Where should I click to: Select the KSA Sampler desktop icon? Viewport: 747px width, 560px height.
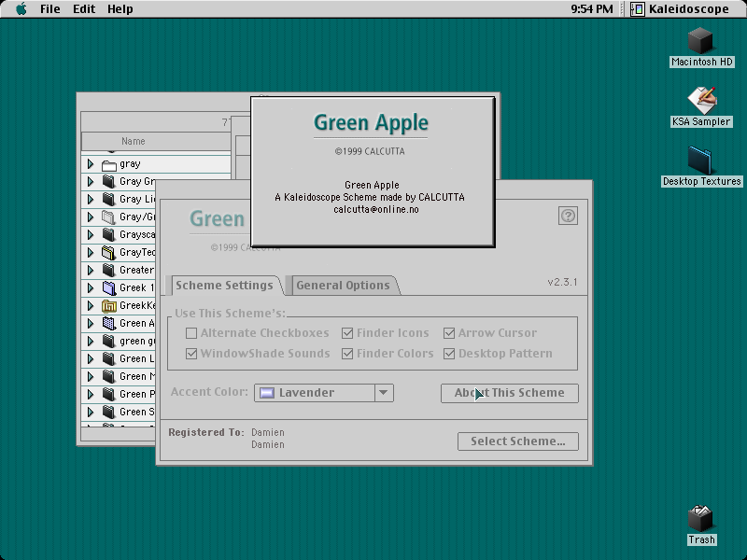click(701, 100)
